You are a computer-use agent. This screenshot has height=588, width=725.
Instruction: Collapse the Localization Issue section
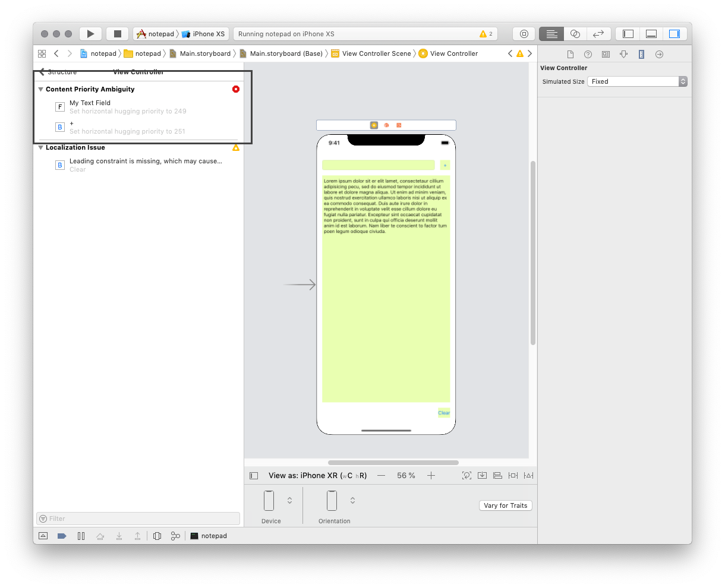coord(40,147)
